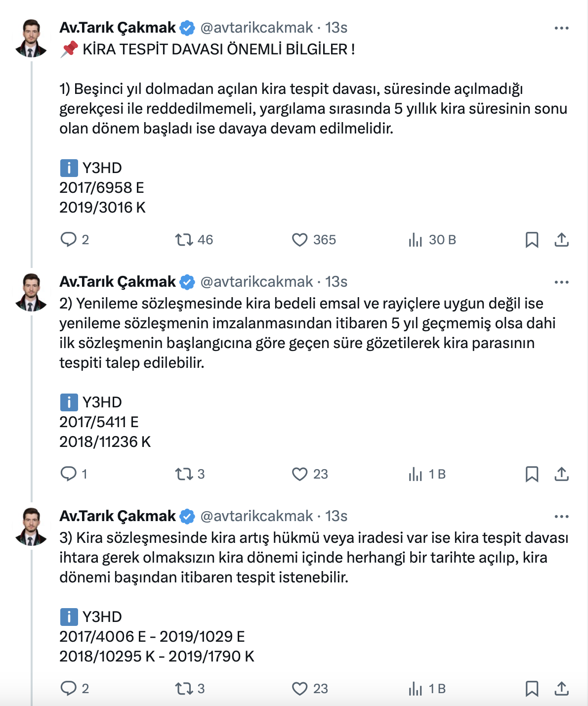Like the second tweet citing 2018/11236 K
Viewport: 588px width, 706px height.
[x=299, y=474]
